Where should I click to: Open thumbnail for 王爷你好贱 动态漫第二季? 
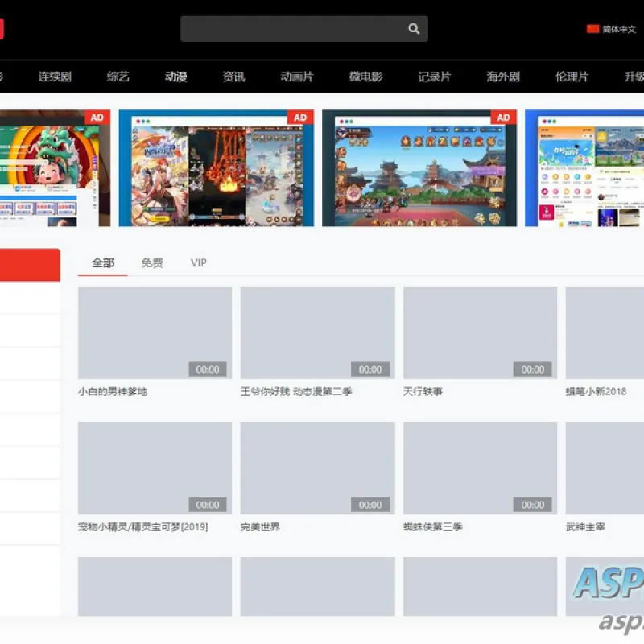click(x=317, y=332)
